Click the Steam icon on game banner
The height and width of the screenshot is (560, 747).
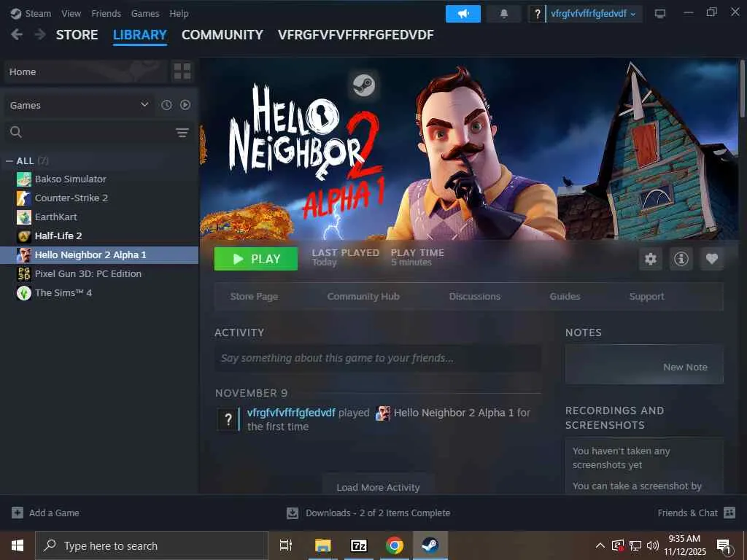[364, 86]
